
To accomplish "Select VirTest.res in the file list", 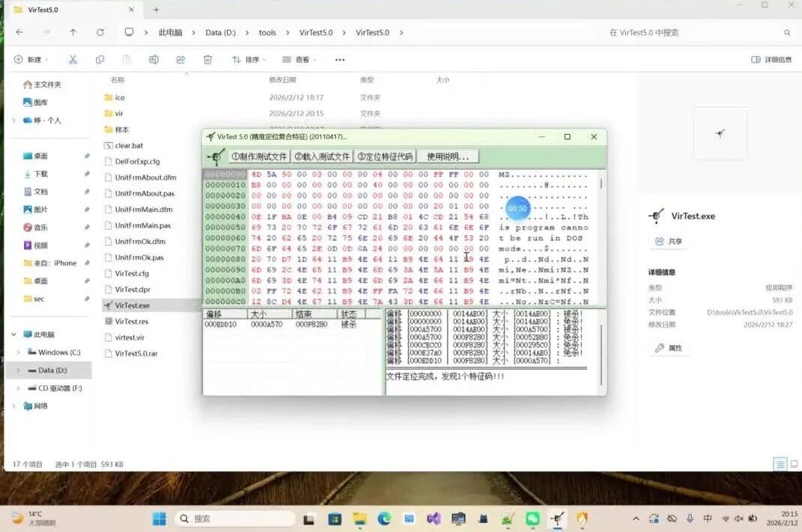I will 127,322.
